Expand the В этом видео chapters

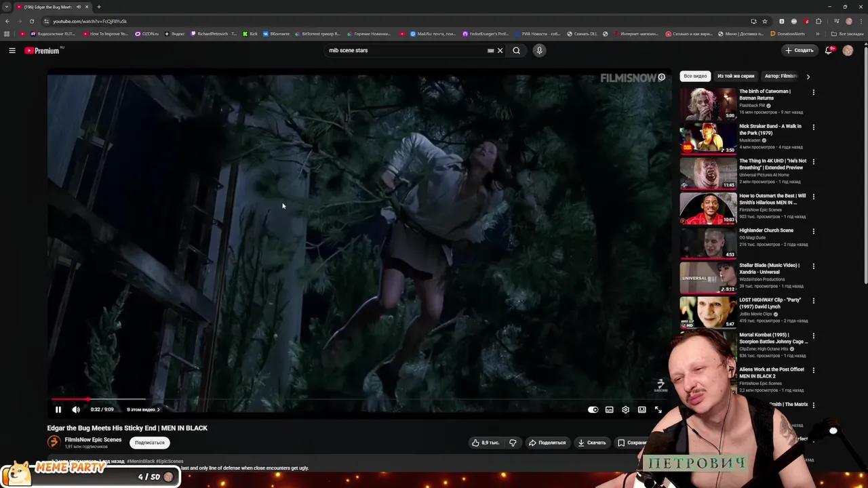pyautogui.click(x=143, y=409)
